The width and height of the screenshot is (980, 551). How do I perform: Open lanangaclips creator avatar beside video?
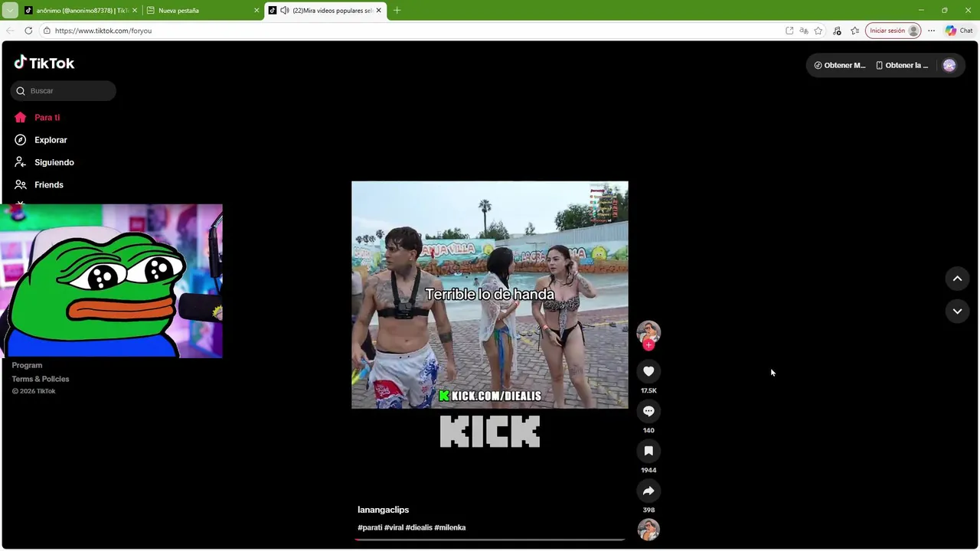pyautogui.click(x=648, y=331)
